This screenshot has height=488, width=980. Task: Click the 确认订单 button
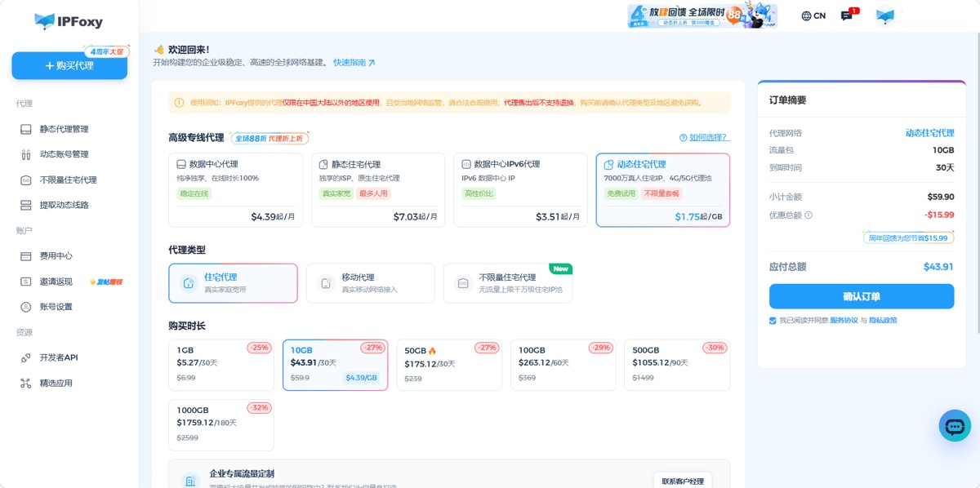pyautogui.click(x=862, y=296)
